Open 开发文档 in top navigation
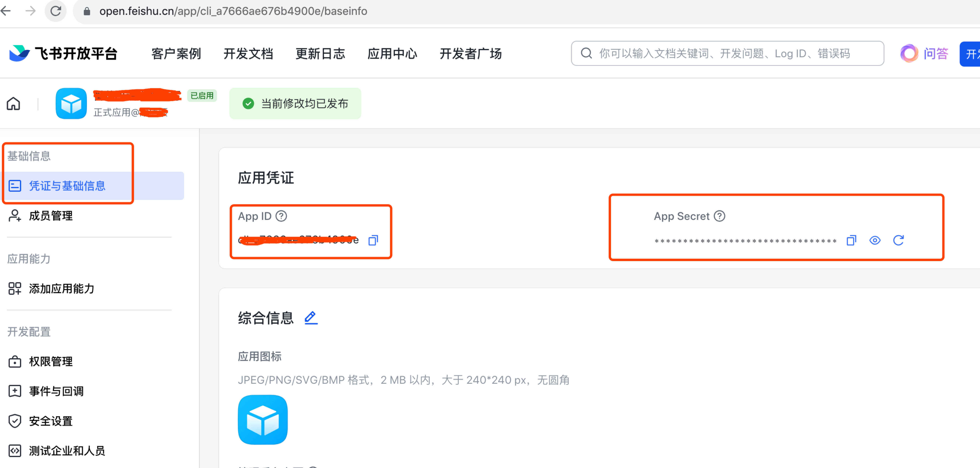This screenshot has width=980, height=468. tap(248, 54)
